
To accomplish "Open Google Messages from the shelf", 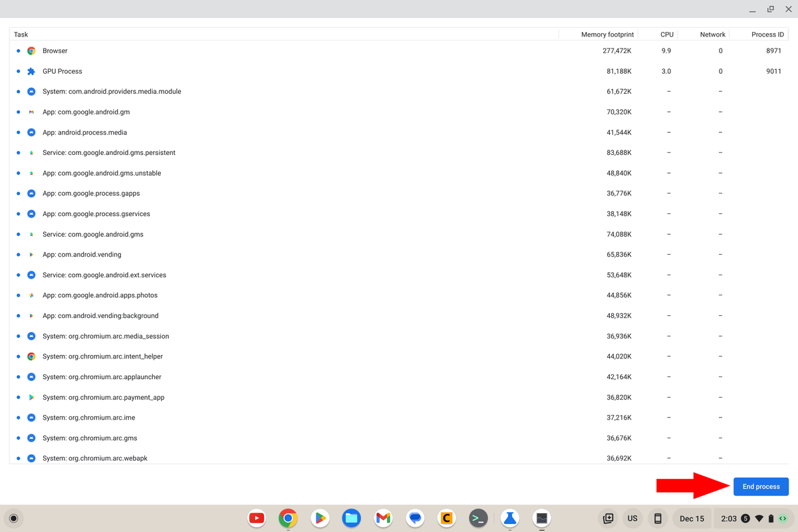I will (x=415, y=518).
